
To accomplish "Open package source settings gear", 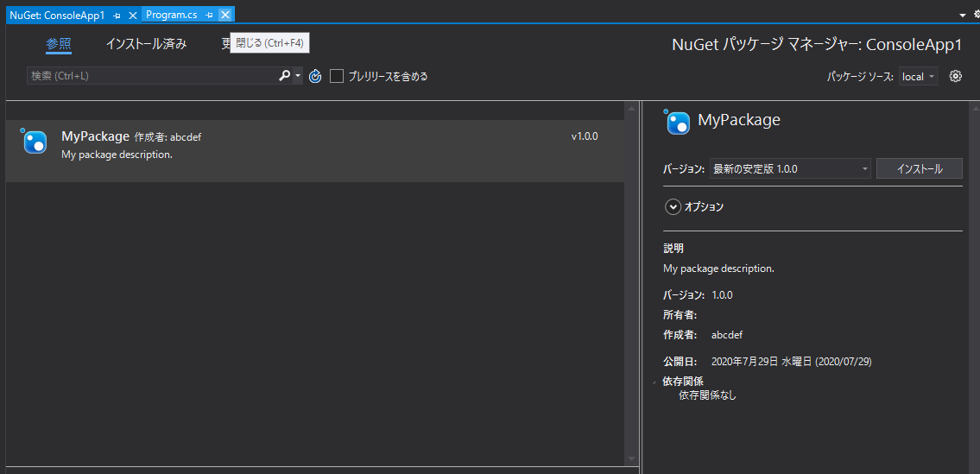I will pyautogui.click(x=955, y=76).
